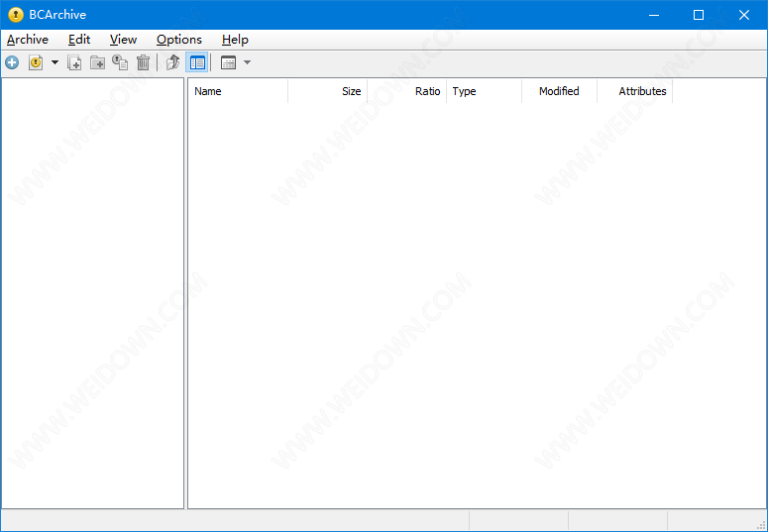
Task: Click the open archive keyhole icon
Action: [36, 62]
